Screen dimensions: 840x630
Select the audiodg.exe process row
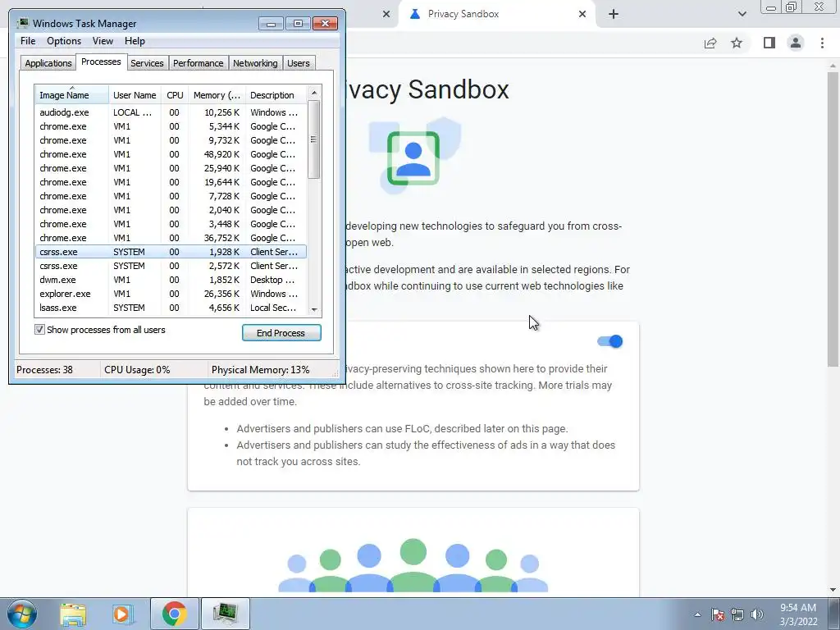coord(171,112)
